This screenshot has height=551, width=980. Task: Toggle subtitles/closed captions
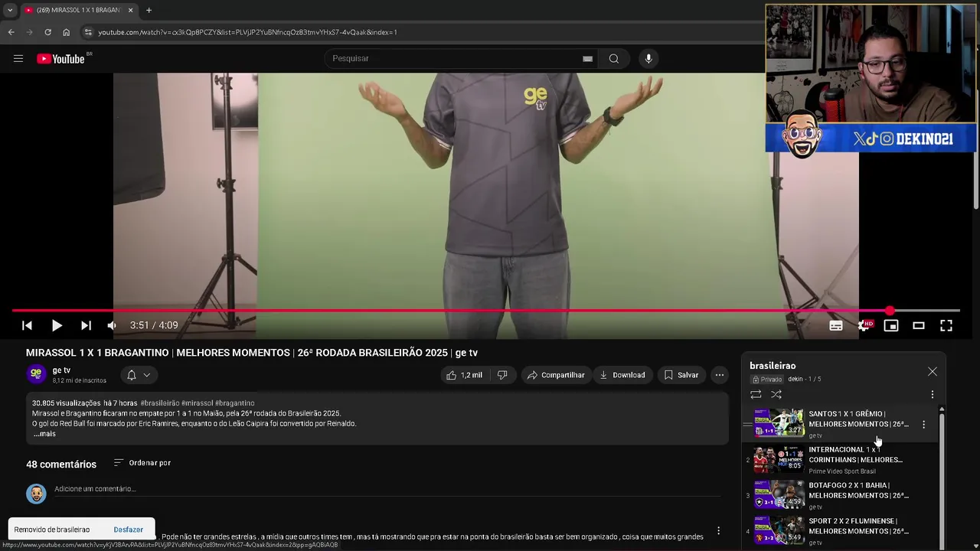pyautogui.click(x=836, y=325)
